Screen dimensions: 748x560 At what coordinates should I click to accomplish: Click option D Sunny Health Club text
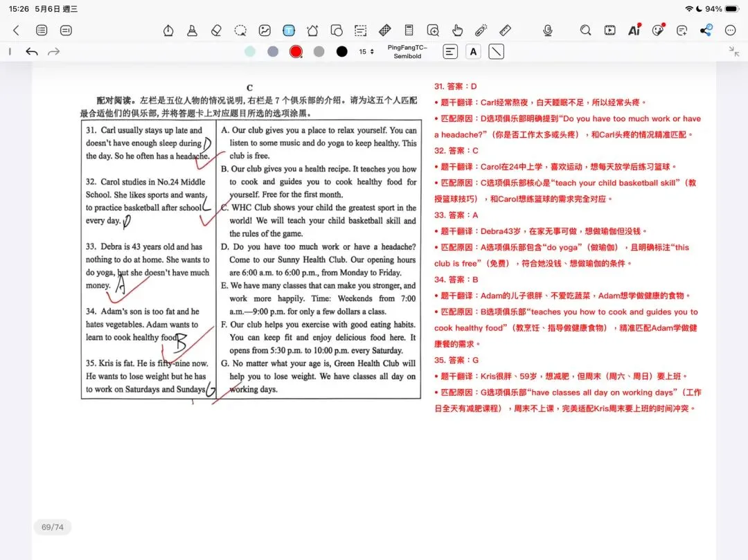[318, 260]
